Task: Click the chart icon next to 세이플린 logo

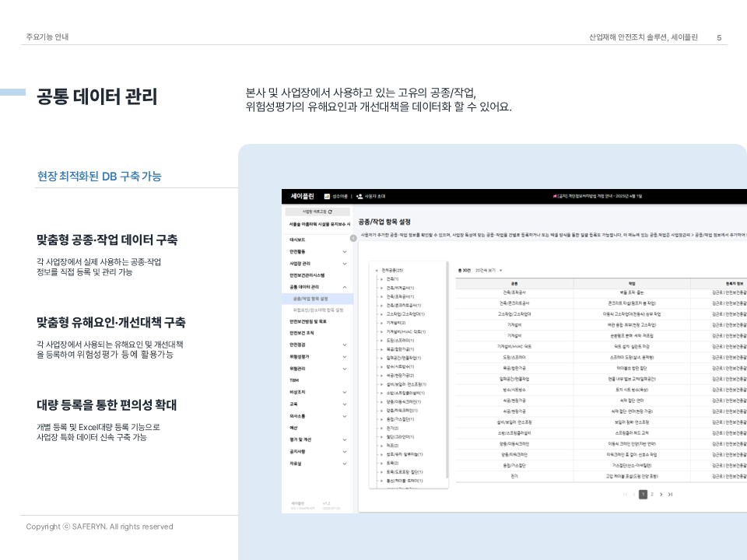Action: 328,197
